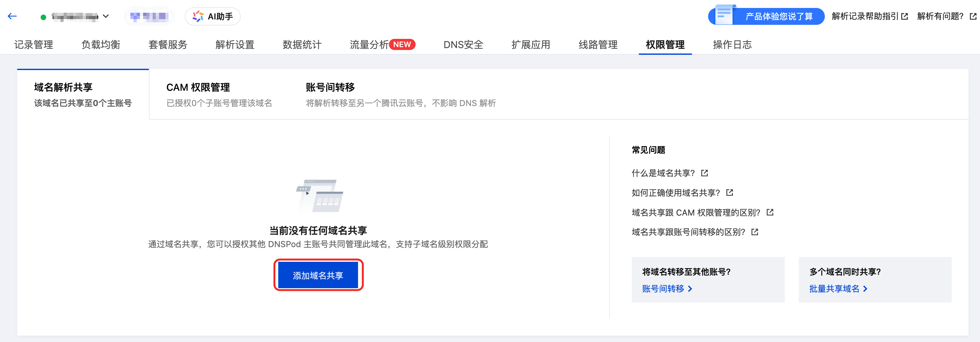Follow the 批量共享域名 chevron link
This screenshot has width=980, height=342.
coord(838,289)
